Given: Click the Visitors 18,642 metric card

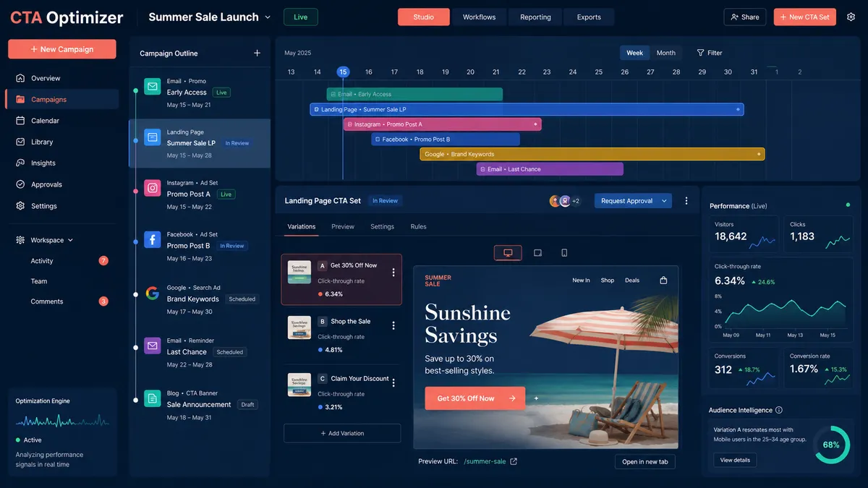Looking at the screenshot, I should click(745, 234).
